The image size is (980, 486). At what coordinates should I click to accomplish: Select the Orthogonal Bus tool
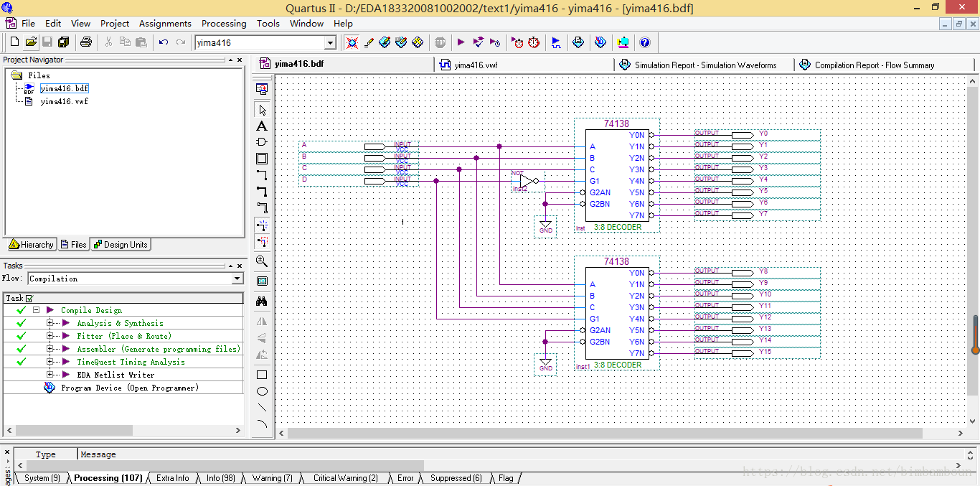(262, 192)
